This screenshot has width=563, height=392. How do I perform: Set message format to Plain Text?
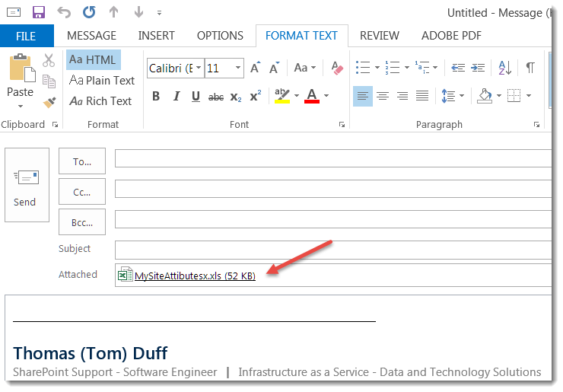[x=102, y=81]
